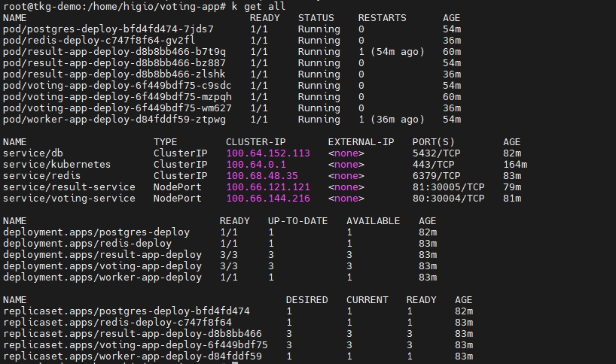Click the CLUSTER-IP column header
Image resolution: width=616 pixels, height=364 pixels.
click(x=256, y=141)
